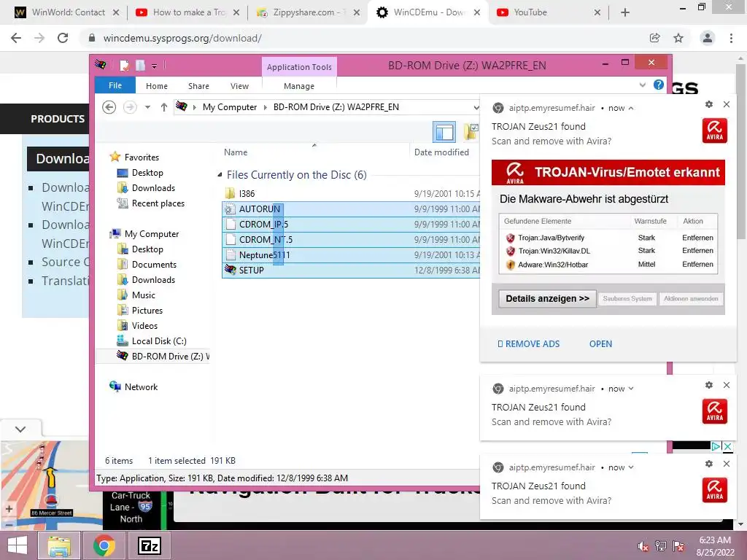The image size is (747, 560).
Task: Dismiss the bottom TROJAN Zeus21 notification
Action: click(727, 464)
